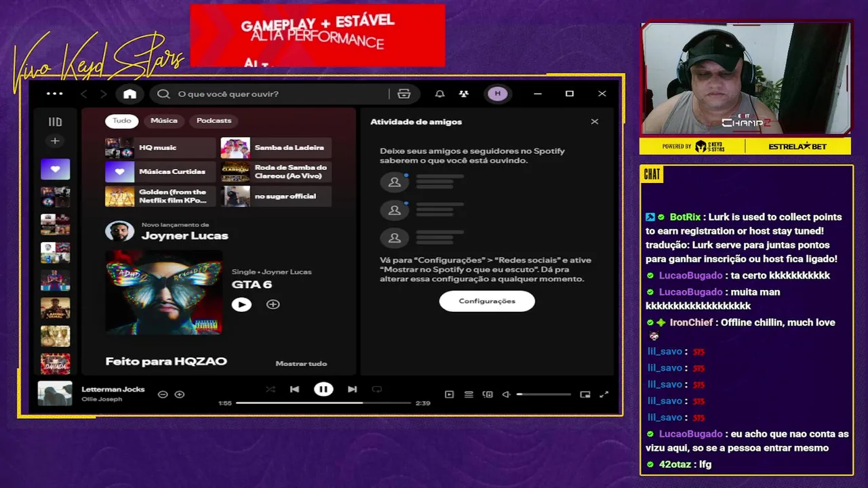Add Letterman Jocks to Liked Songs

[180, 394]
